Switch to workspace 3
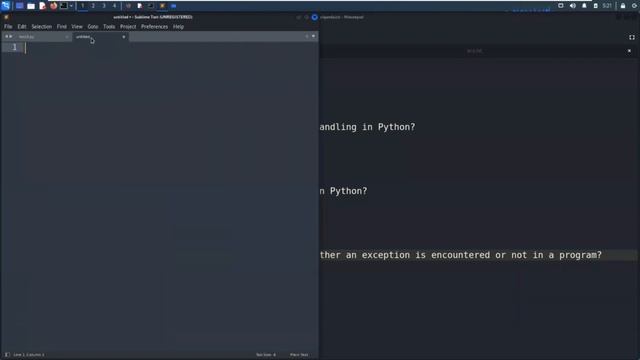640x360 pixels. [104, 6]
